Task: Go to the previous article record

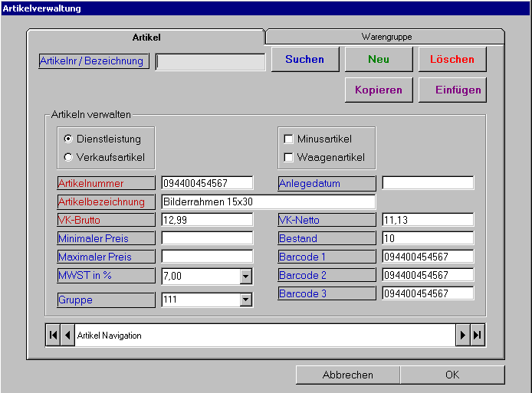Action: click(x=67, y=336)
